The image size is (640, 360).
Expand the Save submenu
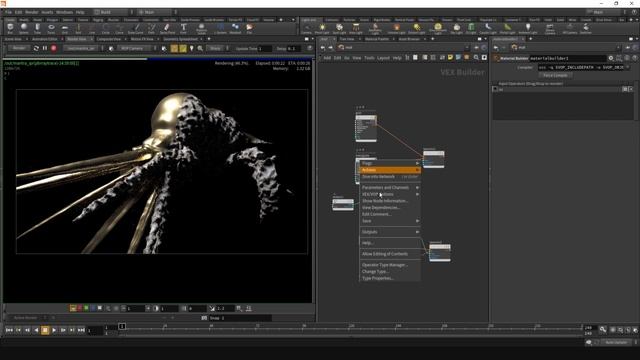click(x=390, y=221)
